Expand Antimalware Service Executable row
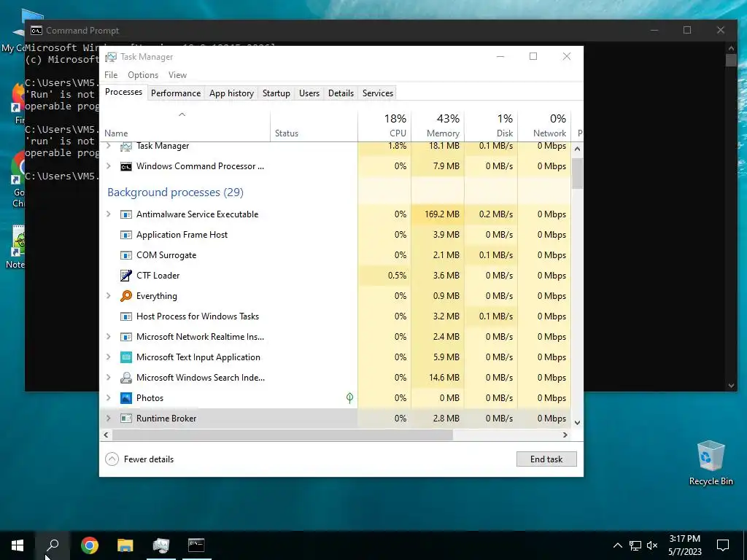This screenshot has height=560, width=747. (x=109, y=214)
